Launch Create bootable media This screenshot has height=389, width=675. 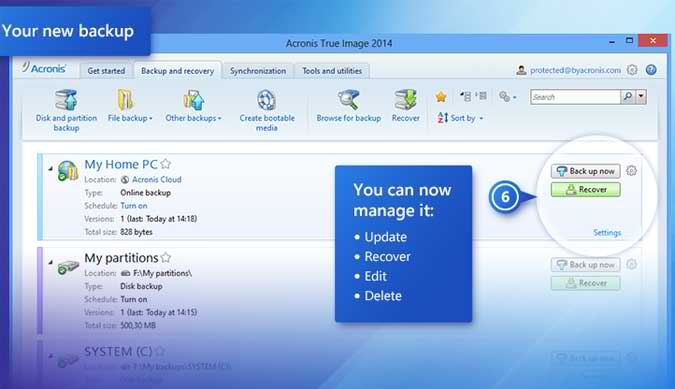click(267, 110)
